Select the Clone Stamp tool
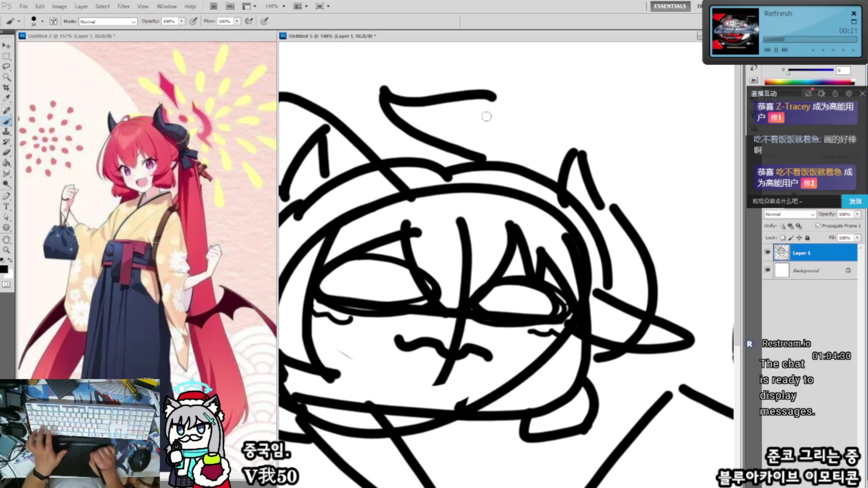The height and width of the screenshot is (488, 868). point(6,131)
